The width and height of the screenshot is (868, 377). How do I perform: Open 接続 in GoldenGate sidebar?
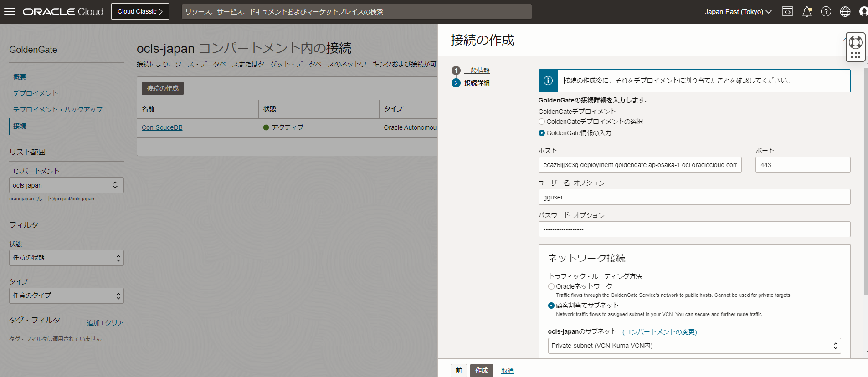[20, 126]
